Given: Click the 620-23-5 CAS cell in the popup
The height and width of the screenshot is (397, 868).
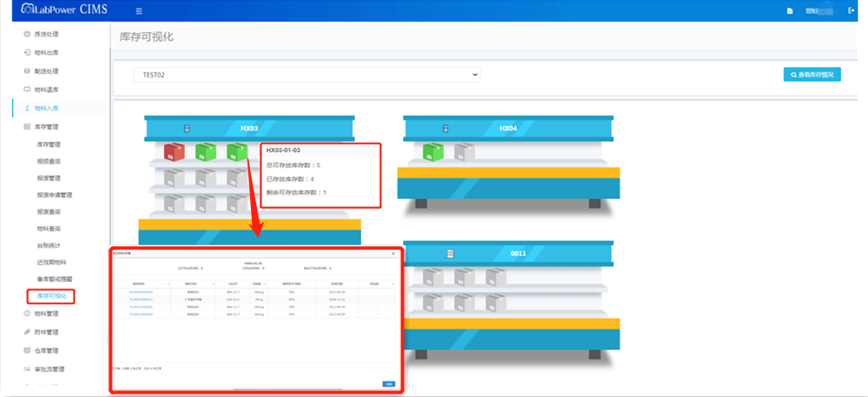Looking at the screenshot, I should tap(232, 299).
